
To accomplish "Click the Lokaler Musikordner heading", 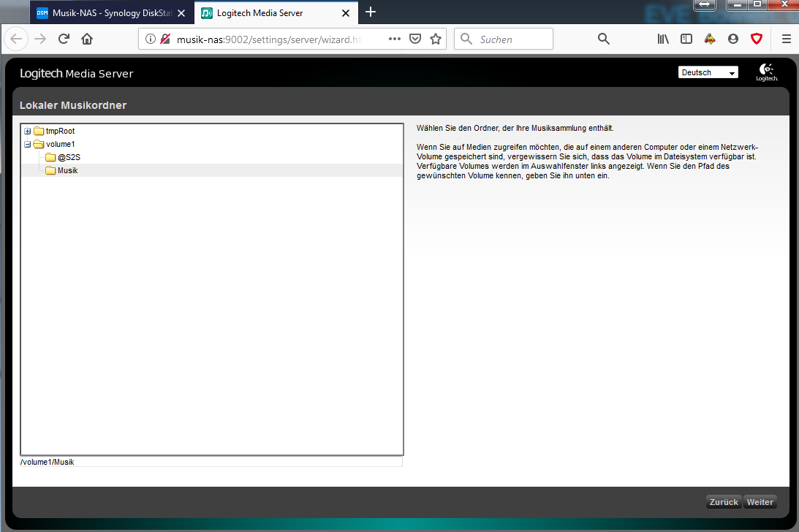I will pyautogui.click(x=73, y=105).
